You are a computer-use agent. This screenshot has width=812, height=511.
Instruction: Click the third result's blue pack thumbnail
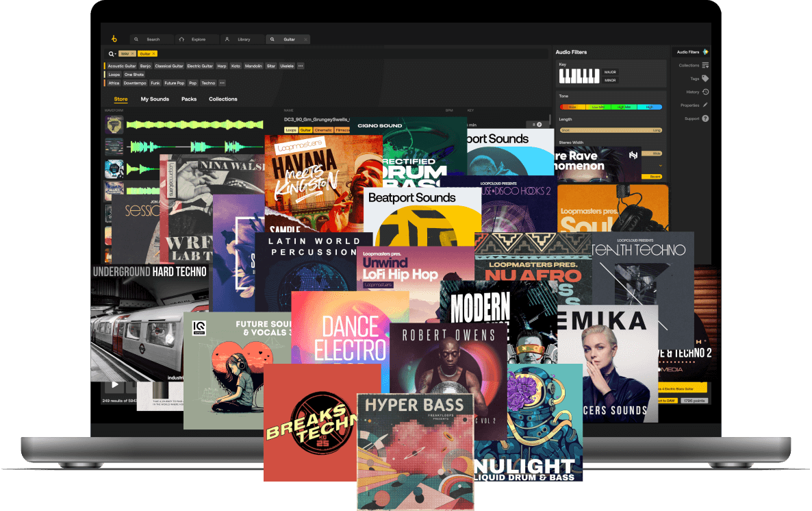[x=114, y=169]
